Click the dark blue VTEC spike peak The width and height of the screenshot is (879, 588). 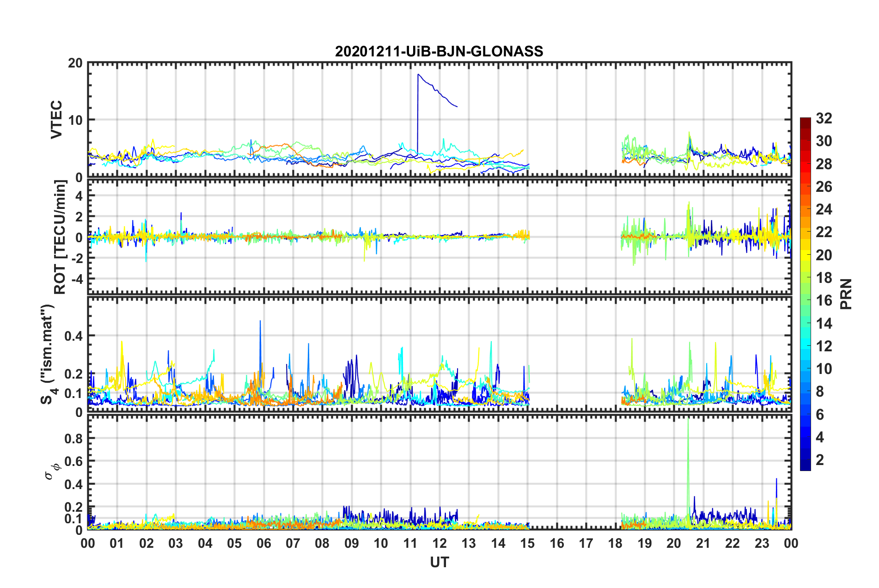tap(418, 74)
